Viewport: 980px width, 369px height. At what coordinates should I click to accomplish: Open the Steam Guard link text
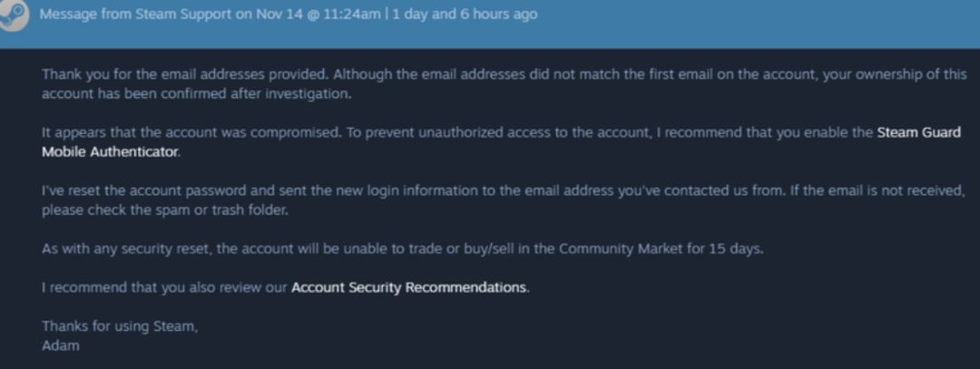pos(918,132)
